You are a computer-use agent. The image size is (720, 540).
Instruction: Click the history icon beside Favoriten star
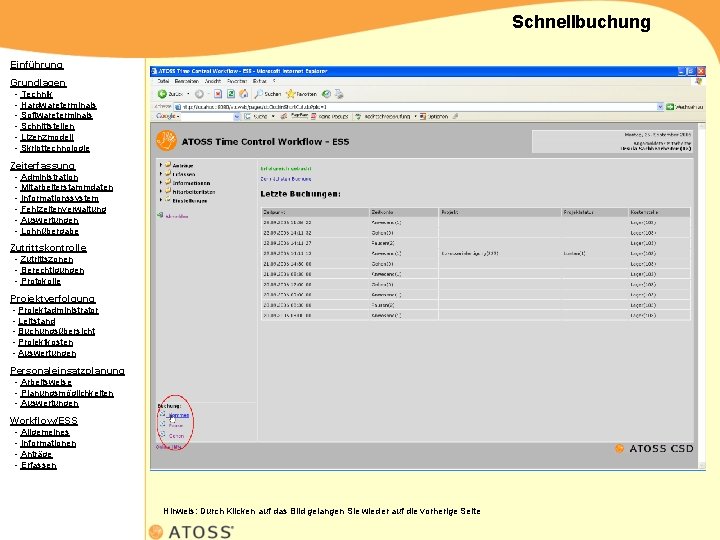326,94
